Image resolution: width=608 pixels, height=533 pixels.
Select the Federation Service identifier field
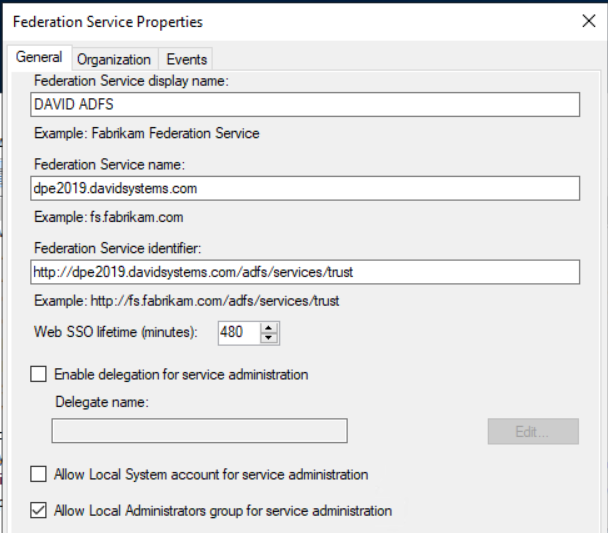coord(305,272)
